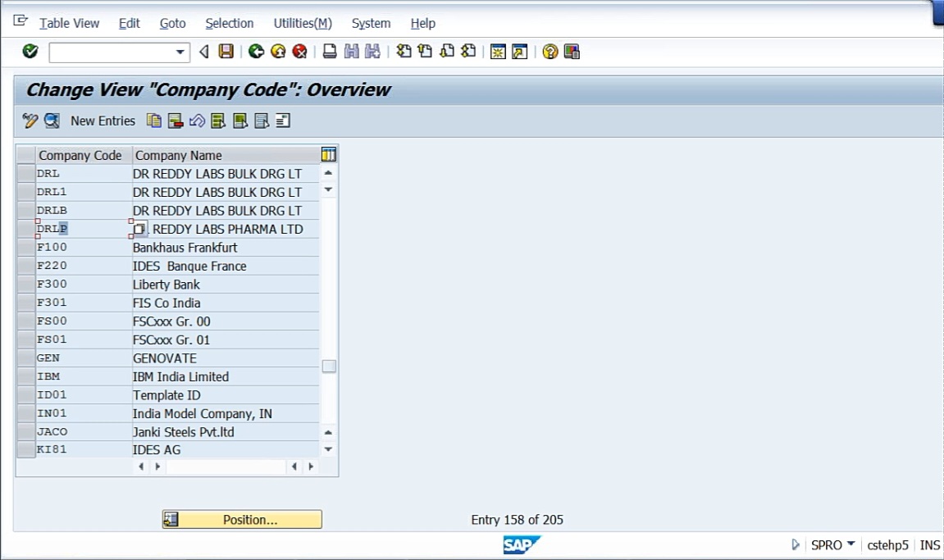Open Help with the question mark icon
The width and height of the screenshot is (944, 560).
[x=550, y=52]
